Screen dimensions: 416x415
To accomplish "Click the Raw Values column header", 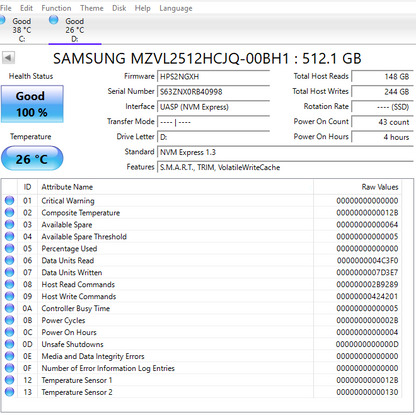I will pos(357,187).
